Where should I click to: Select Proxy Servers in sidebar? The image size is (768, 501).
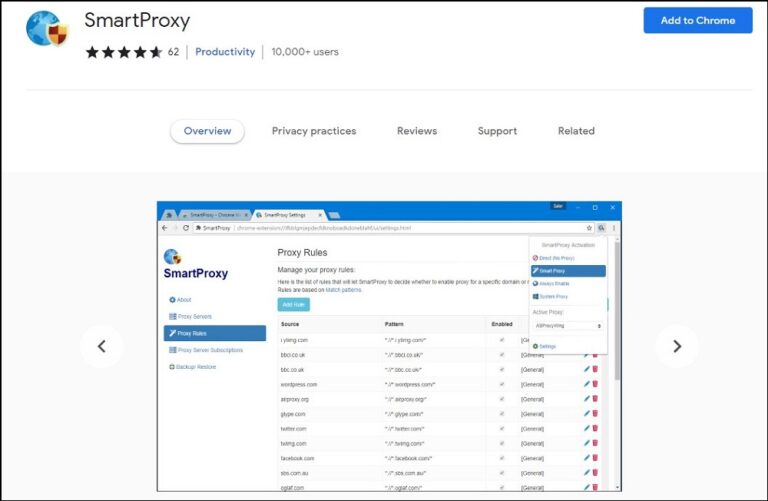pos(195,316)
